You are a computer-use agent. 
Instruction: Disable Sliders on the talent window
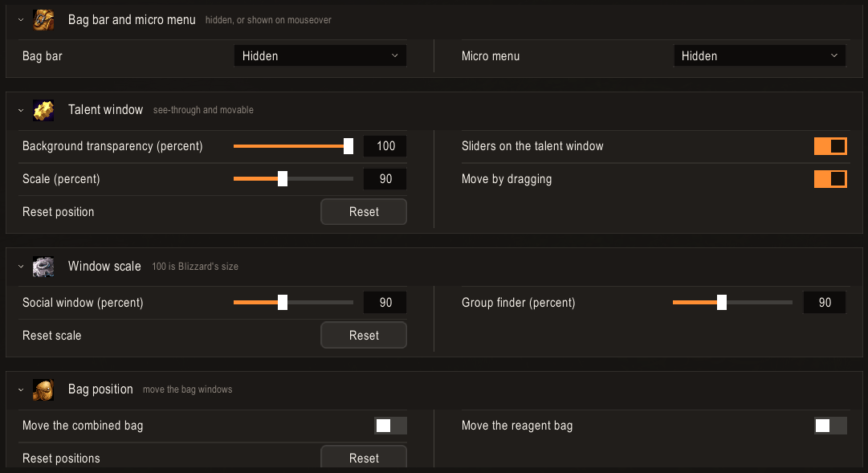coord(830,146)
